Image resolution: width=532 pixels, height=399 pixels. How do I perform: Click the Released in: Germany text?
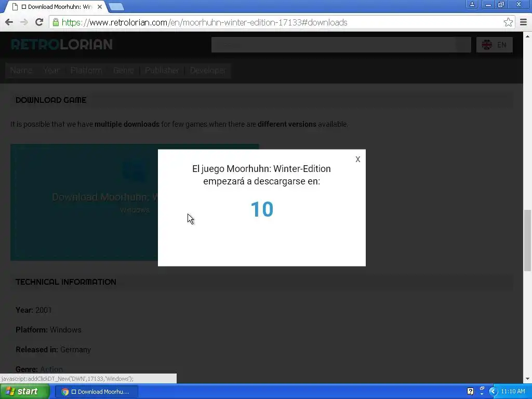54,350
